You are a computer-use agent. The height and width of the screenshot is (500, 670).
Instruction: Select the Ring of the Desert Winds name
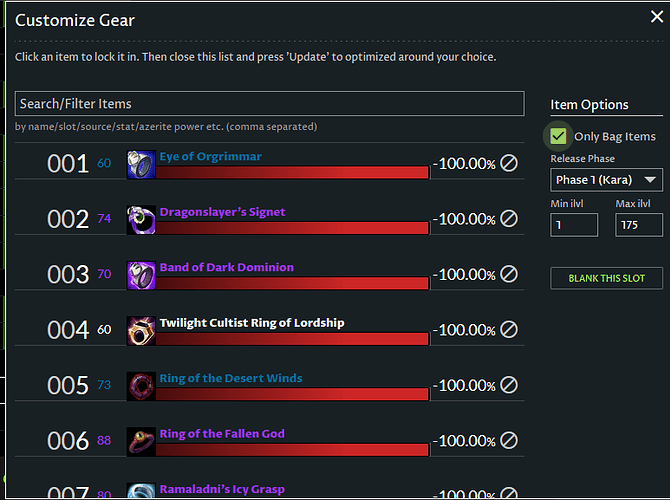[x=230, y=378]
